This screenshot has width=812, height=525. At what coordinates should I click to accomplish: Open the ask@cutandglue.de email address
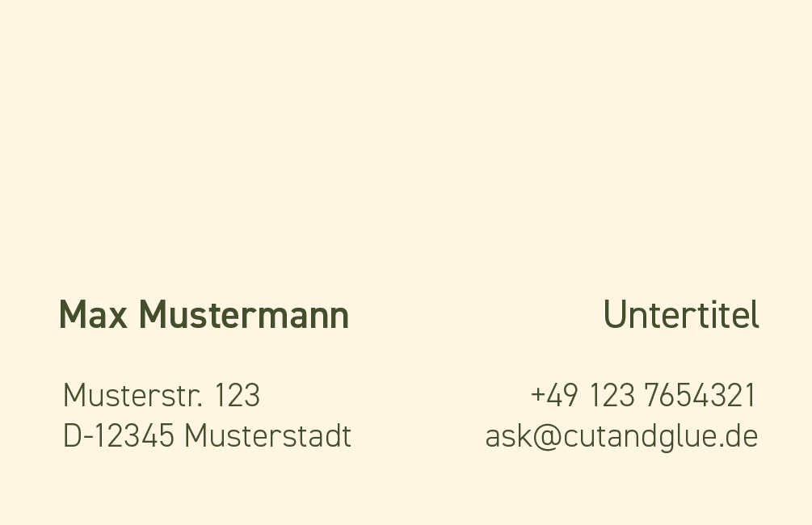tap(622, 438)
